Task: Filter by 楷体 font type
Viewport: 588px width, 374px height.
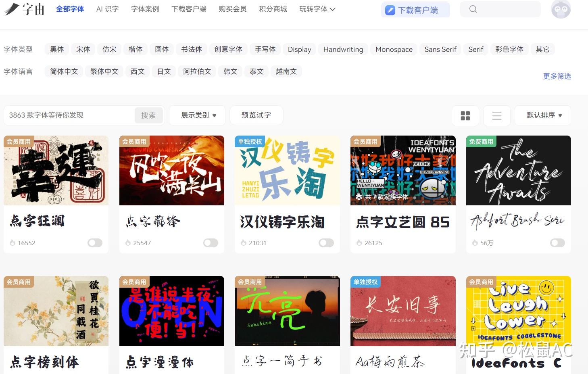Action: coord(136,49)
